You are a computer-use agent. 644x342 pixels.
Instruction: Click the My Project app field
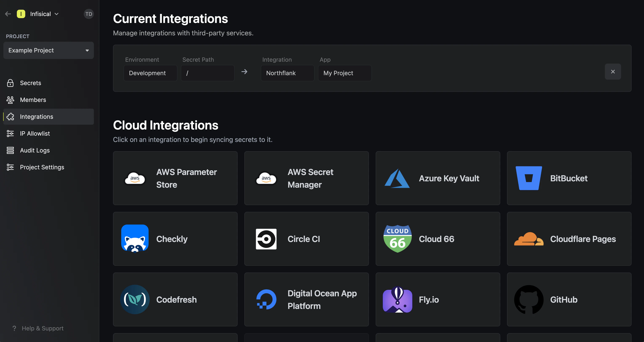coord(345,73)
